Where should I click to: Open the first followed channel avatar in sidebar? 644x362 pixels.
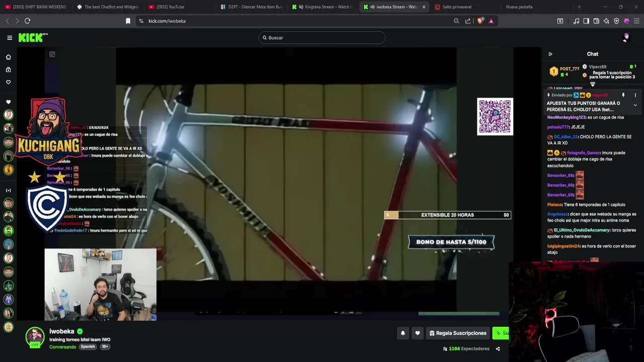pyautogui.click(x=9, y=115)
